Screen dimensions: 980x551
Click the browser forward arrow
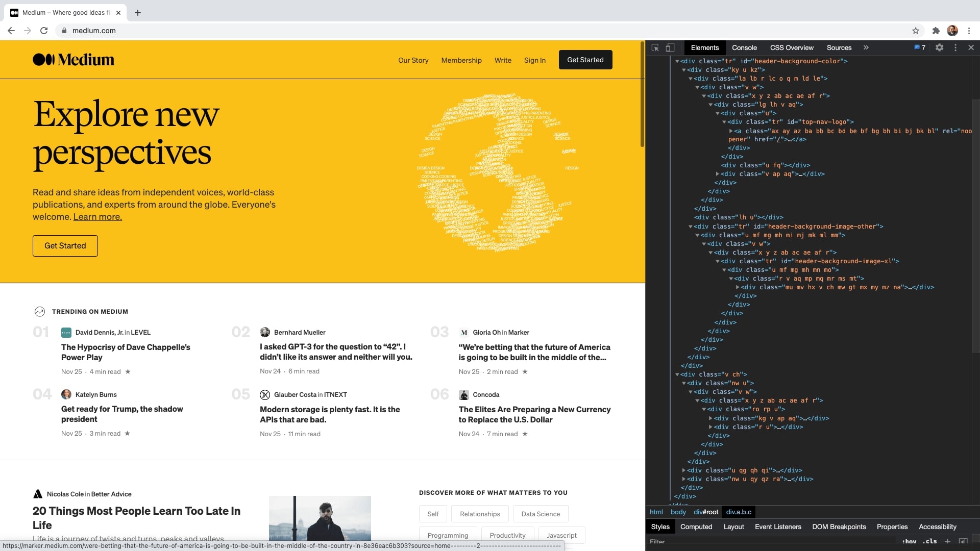tap(28, 31)
